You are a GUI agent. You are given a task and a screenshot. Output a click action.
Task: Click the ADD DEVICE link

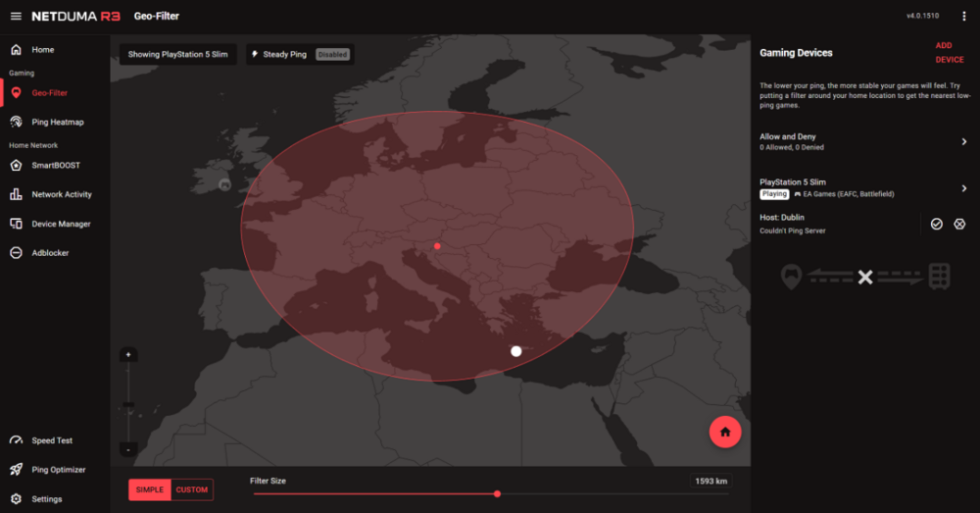click(x=950, y=53)
